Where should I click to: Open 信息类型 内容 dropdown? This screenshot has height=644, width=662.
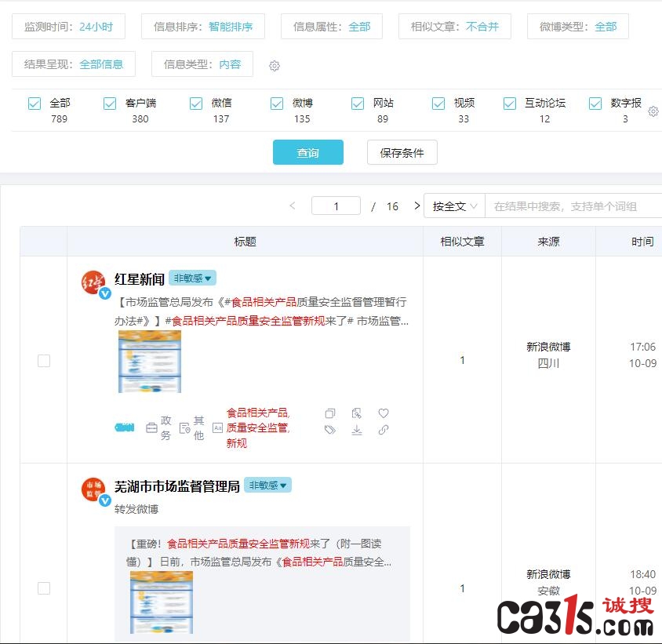[x=202, y=64]
